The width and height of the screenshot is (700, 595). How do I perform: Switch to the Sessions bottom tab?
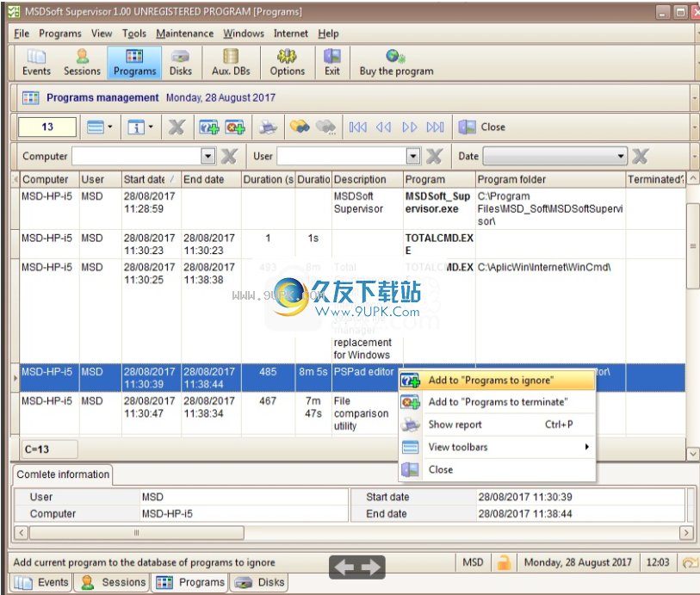(114, 582)
